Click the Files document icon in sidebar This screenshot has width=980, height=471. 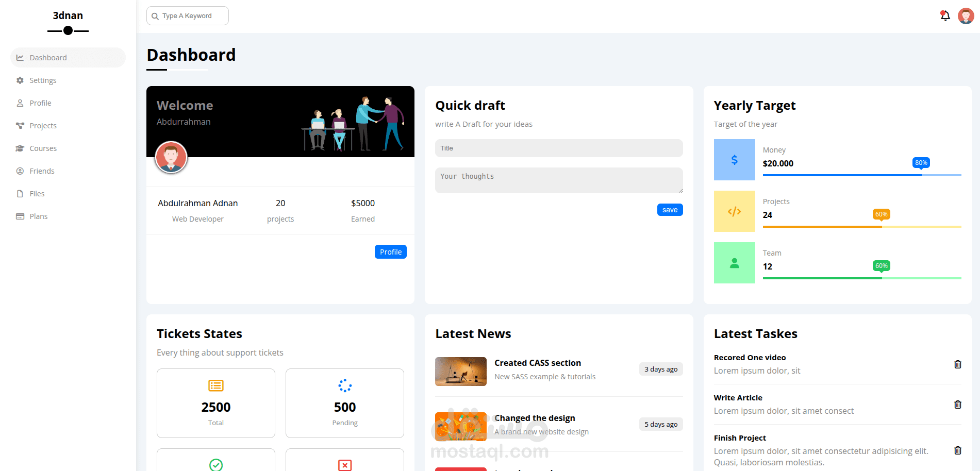pyautogui.click(x=20, y=194)
